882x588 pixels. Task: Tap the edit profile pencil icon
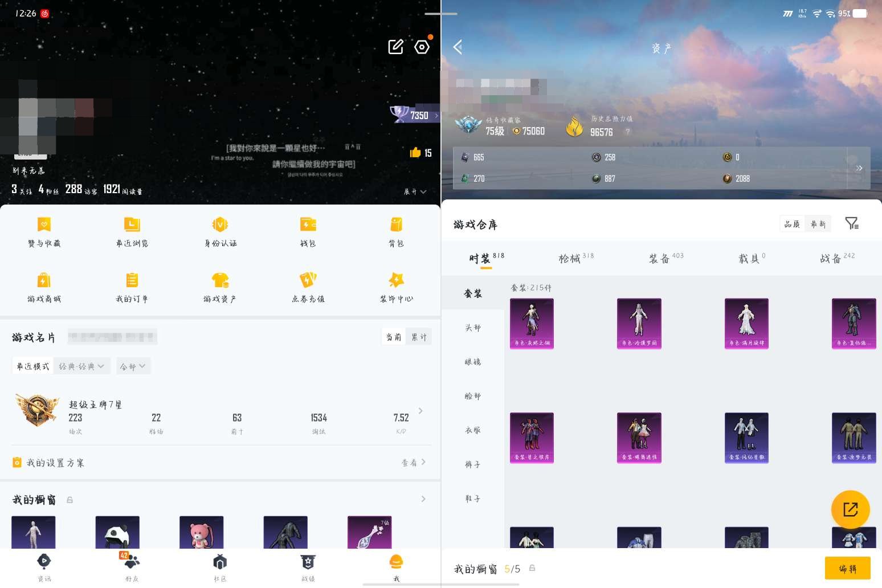coord(396,47)
